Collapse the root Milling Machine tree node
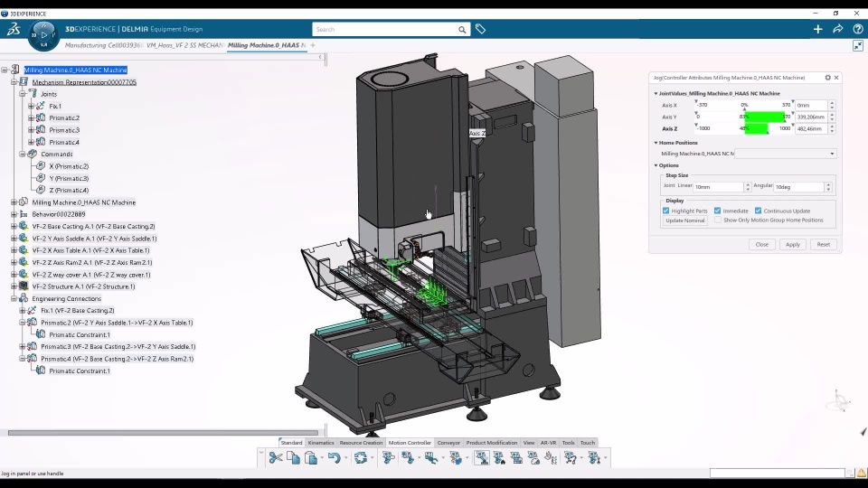Viewport: 868px width, 488px height. [x=5, y=70]
